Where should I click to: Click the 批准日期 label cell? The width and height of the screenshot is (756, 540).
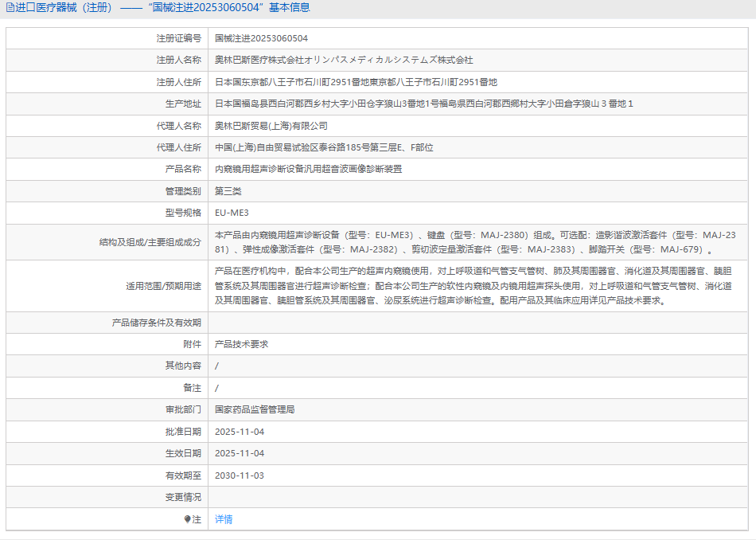point(107,432)
